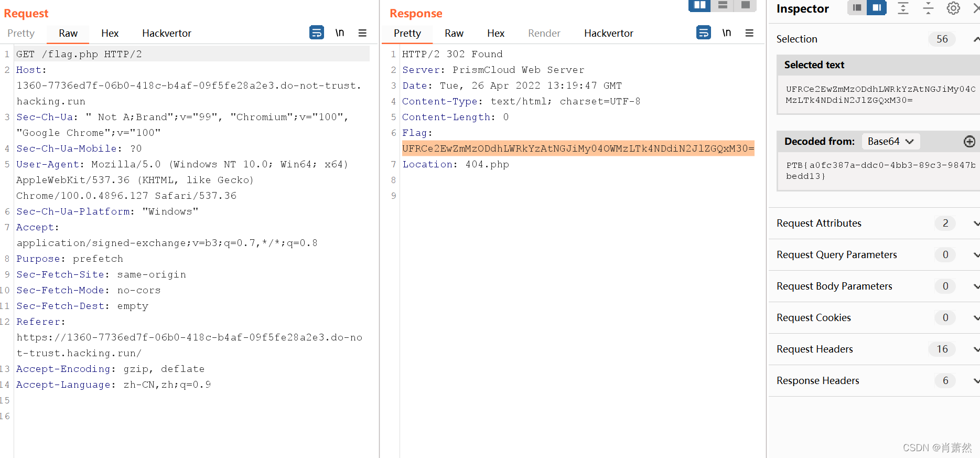Click the 'Flag:' header name in response
The height and width of the screenshot is (458, 980).
(417, 133)
